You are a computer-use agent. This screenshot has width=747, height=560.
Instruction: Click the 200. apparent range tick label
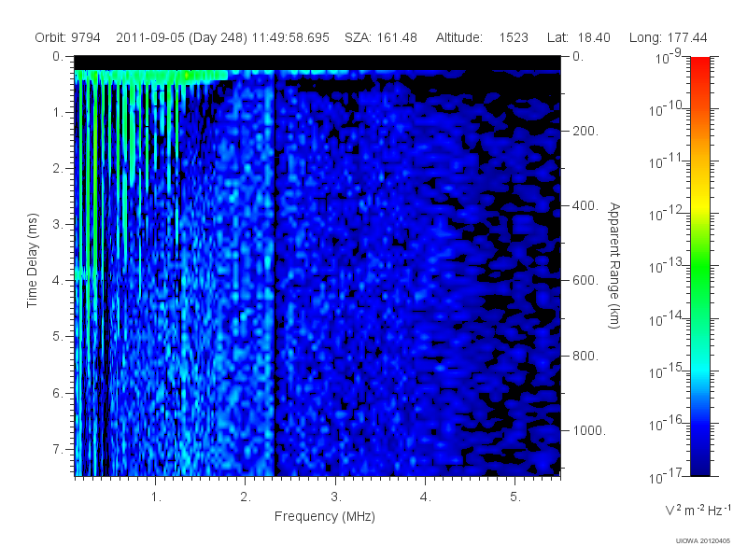[585, 131]
